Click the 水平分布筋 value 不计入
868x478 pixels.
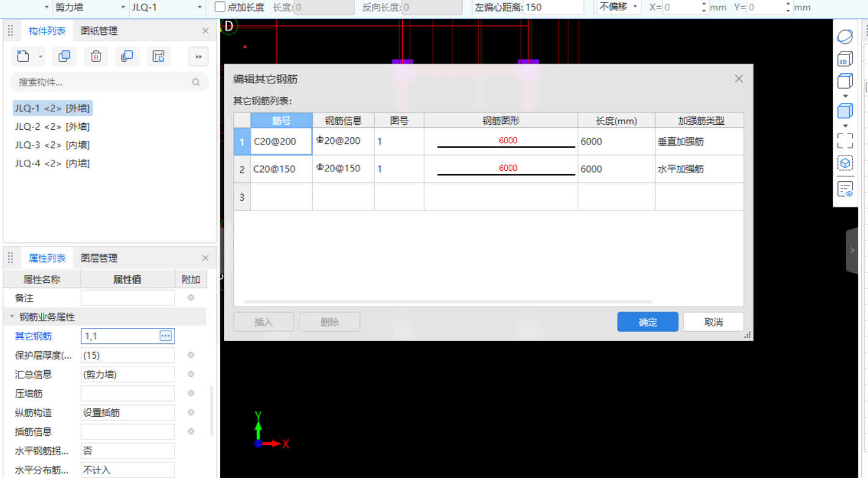tap(128, 470)
